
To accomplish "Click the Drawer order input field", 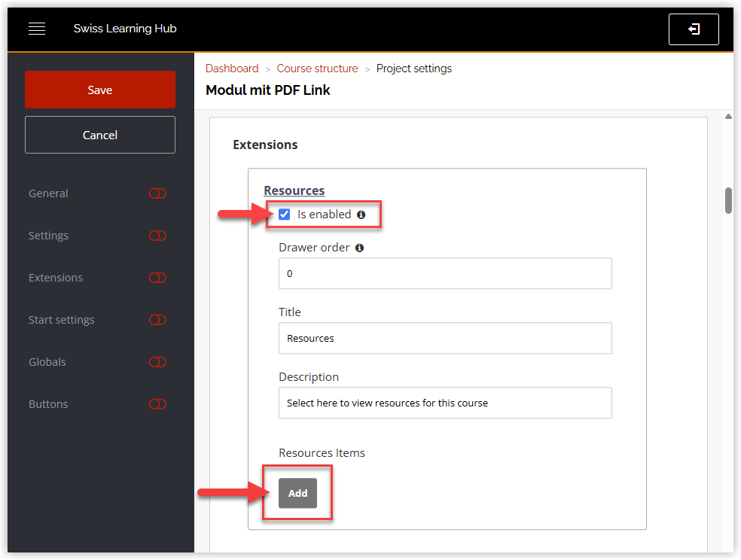I will (x=445, y=274).
